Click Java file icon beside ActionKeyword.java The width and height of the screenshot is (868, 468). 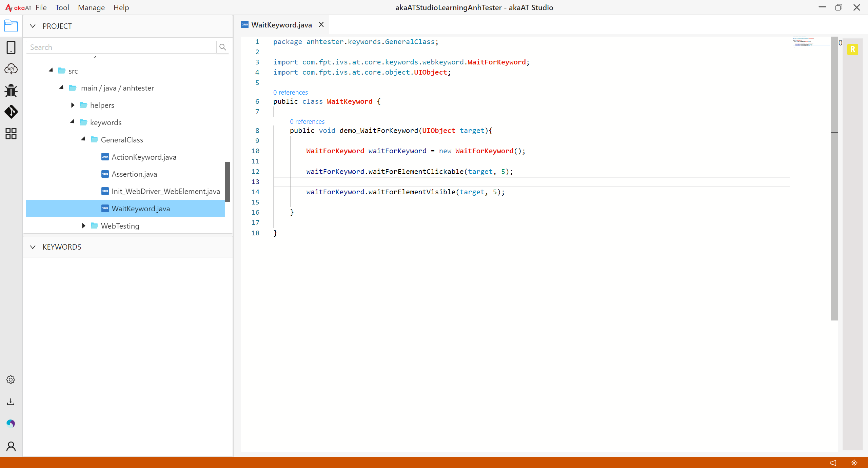pos(105,157)
